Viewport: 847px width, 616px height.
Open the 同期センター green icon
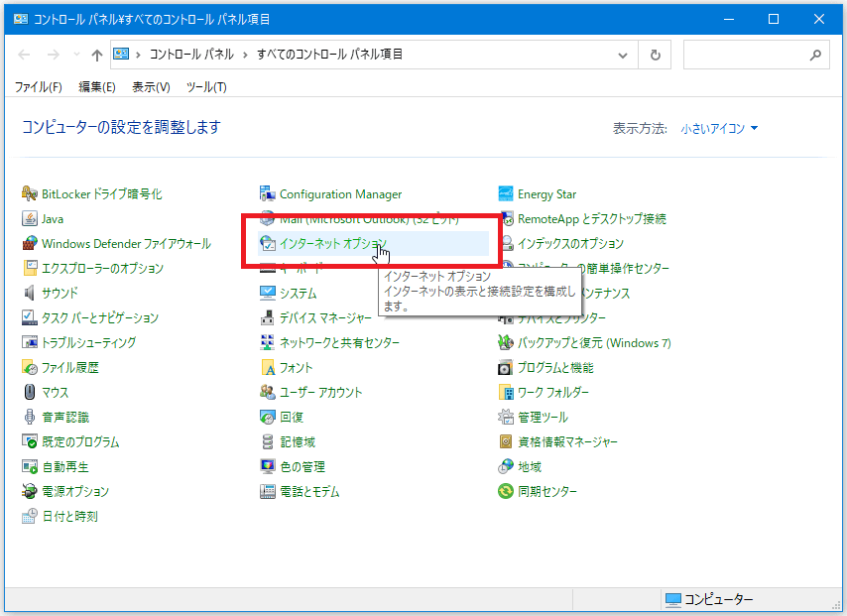point(505,492)
